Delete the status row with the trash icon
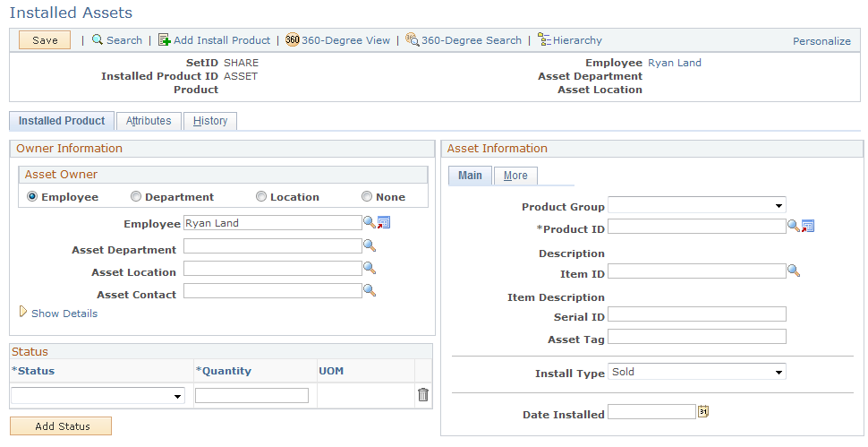The height and width of the screenshot is (447, 868). pyautogui.click(x=423, y=395)
